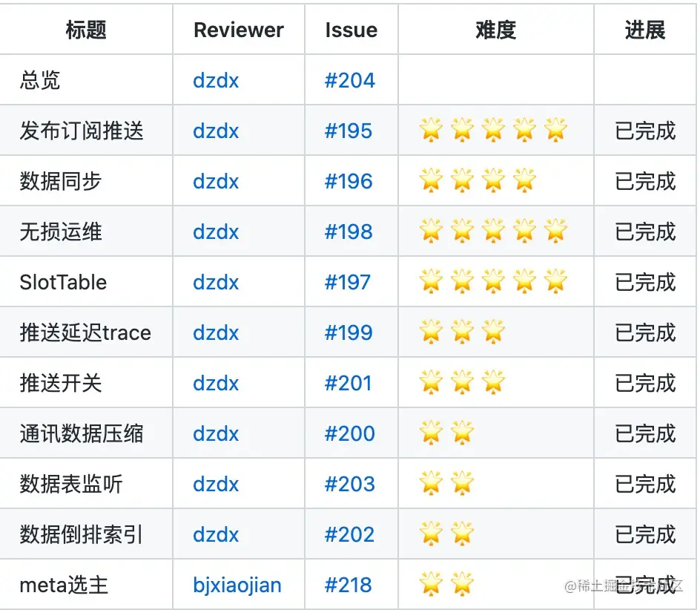Open dzdx reviewer link in 总览 row
Viewport: 700px width, 610px height.
pos(216,80)
